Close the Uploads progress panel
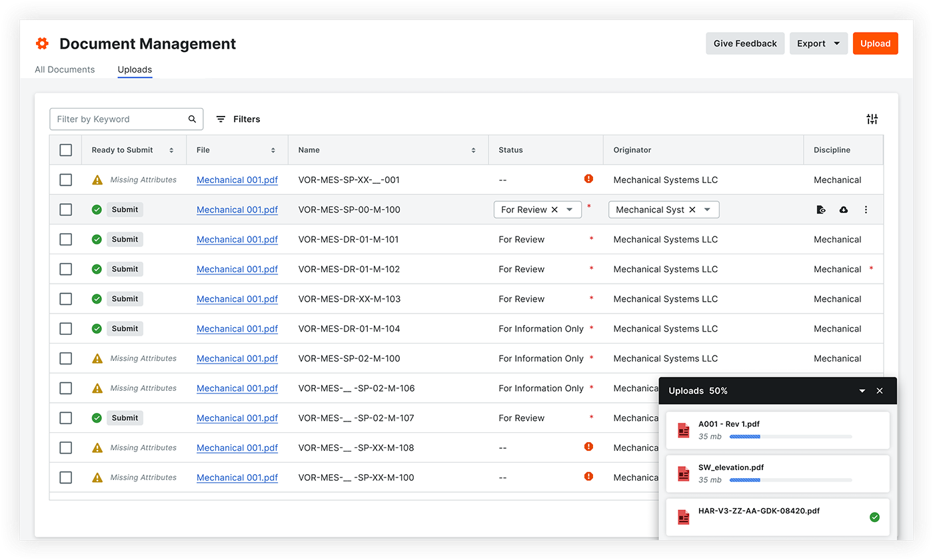This screenshot has height=560, width=933. (879, 391)
